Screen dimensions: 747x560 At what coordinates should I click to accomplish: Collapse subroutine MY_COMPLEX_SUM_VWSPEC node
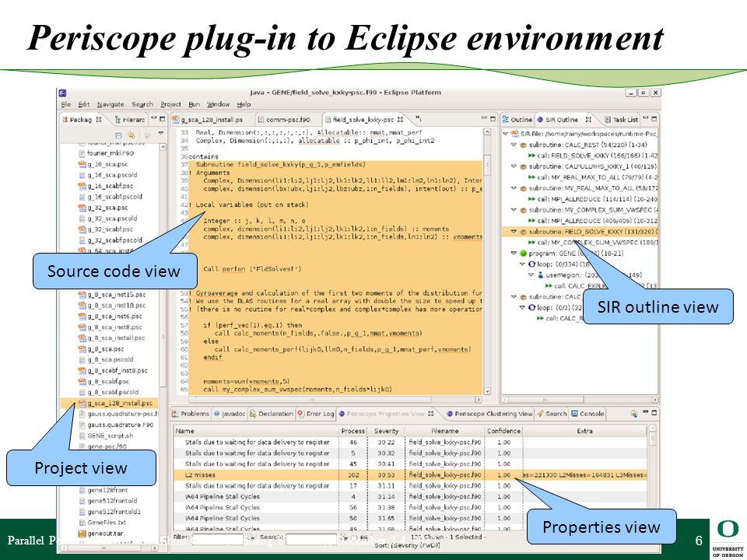(x=514, y=210)
